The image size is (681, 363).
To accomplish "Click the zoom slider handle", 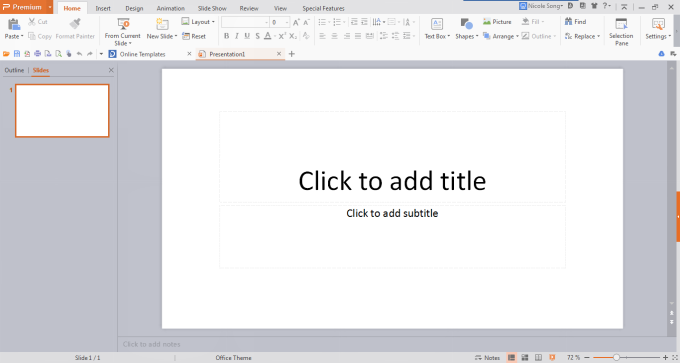I will [616, 358].
